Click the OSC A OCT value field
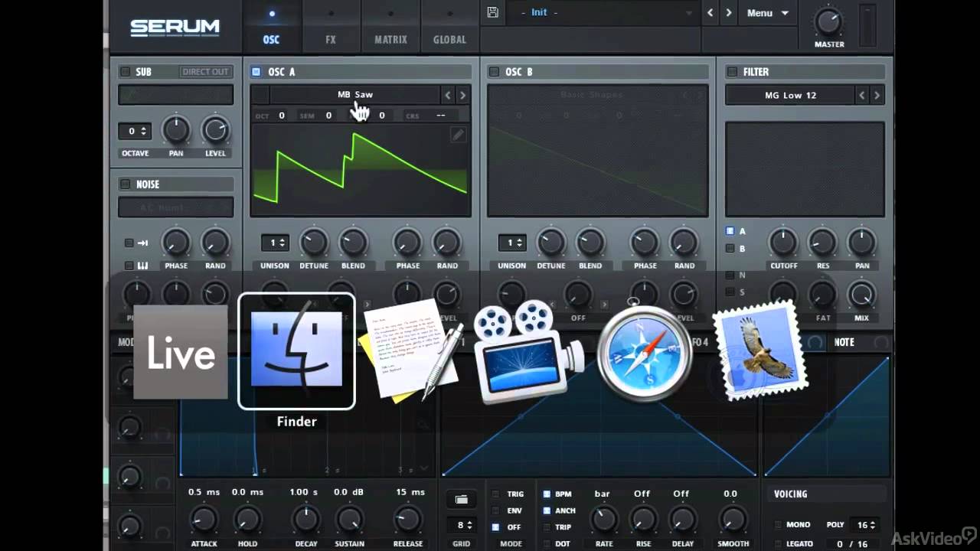Image resolution: width=980 pixels, height=551 pixels. (281, 116)
